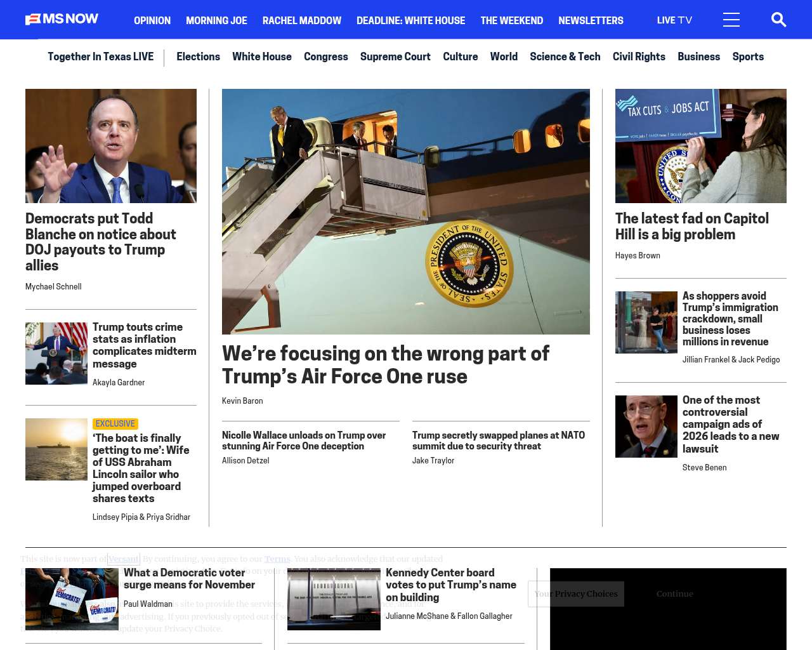Viewport: 812px width, 650px height.
Task: Read Nicolle Wallace unloads on Trump story
Action: 304,441
